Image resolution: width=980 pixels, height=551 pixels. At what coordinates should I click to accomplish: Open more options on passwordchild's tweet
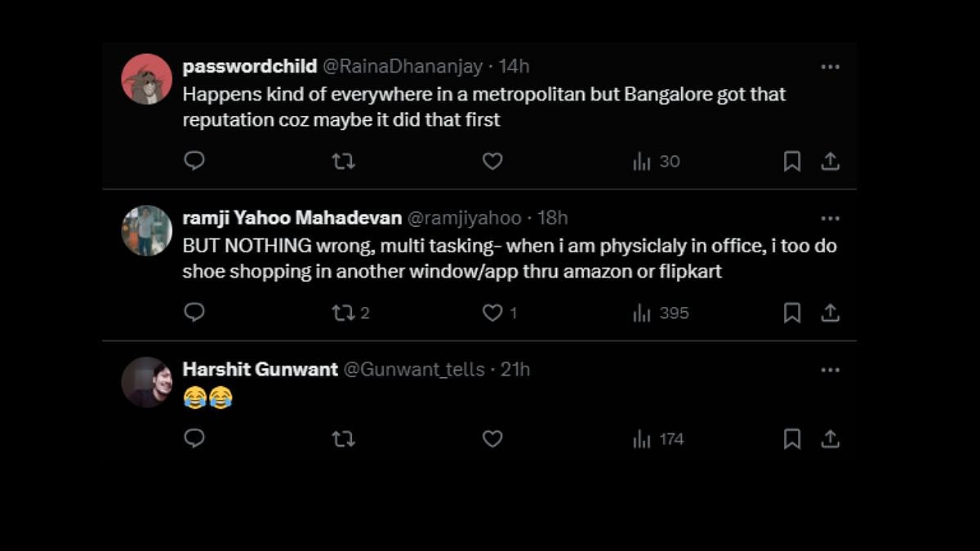830,67
